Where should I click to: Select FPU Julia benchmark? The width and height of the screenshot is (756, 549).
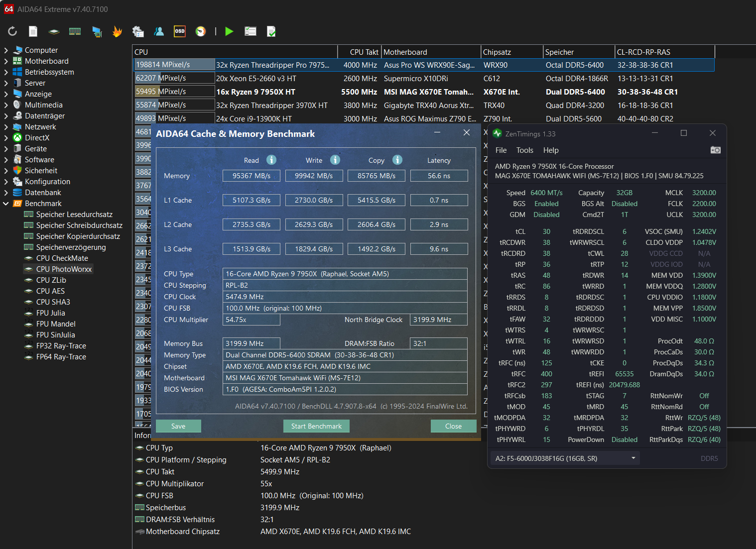click(x=50, y=313)
